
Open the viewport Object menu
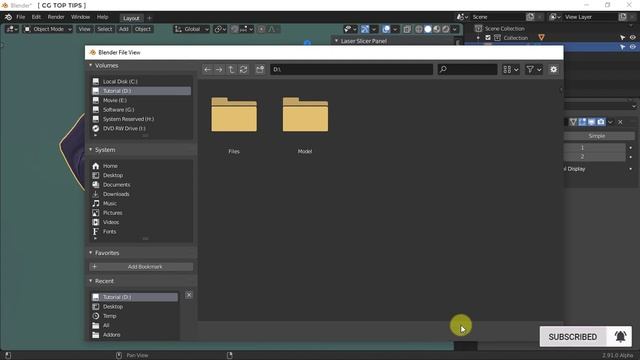pyautogui.click(x=143, y=29)
